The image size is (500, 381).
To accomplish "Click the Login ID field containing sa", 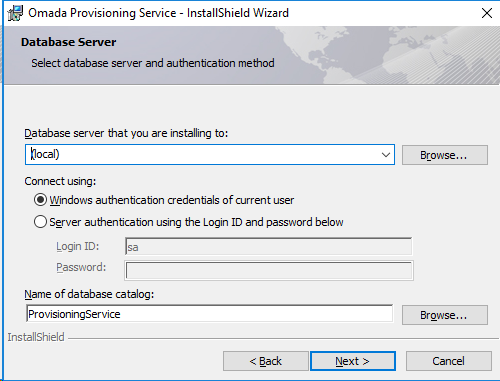I will [x=268, y=246].
